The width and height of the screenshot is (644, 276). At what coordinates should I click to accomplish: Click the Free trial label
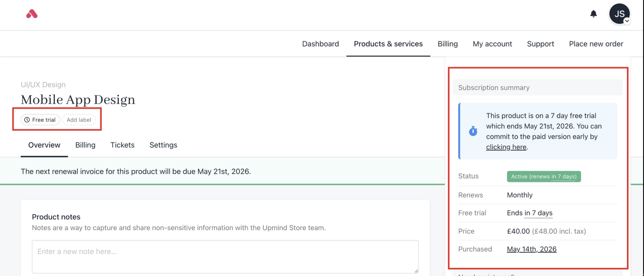pos(40,120)
